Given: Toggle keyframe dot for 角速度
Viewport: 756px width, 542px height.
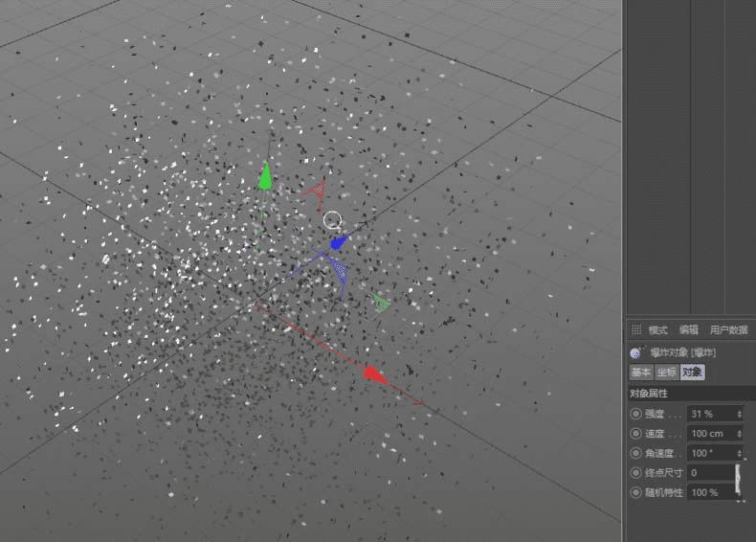Looking at the screenshot, I should pos(636,453).
